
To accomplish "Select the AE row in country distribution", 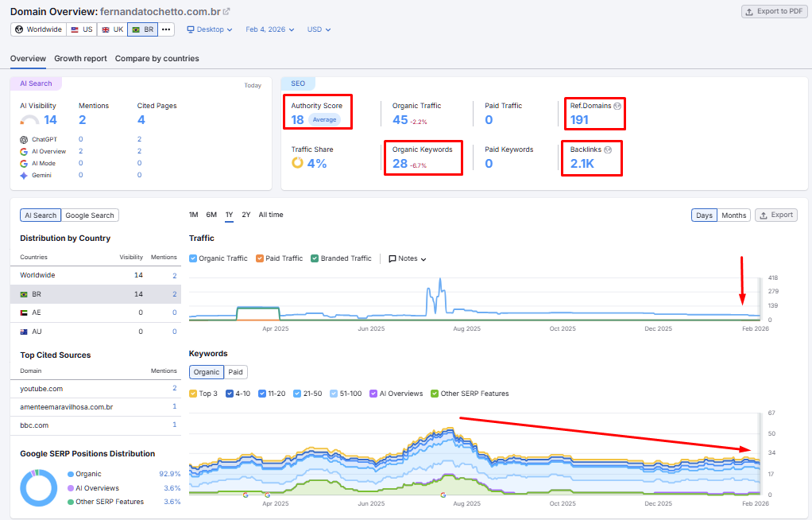I will pyautogui.click(x=95, y=312).
